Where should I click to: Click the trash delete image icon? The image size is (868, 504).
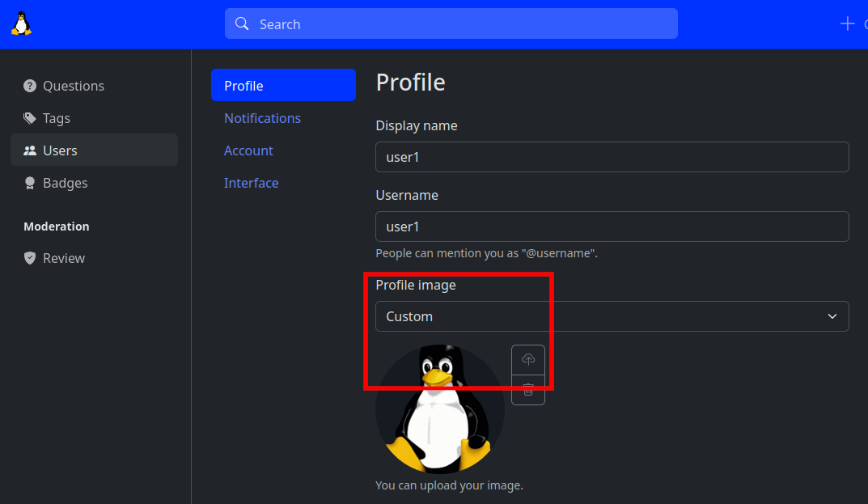(x=528, y=390)
